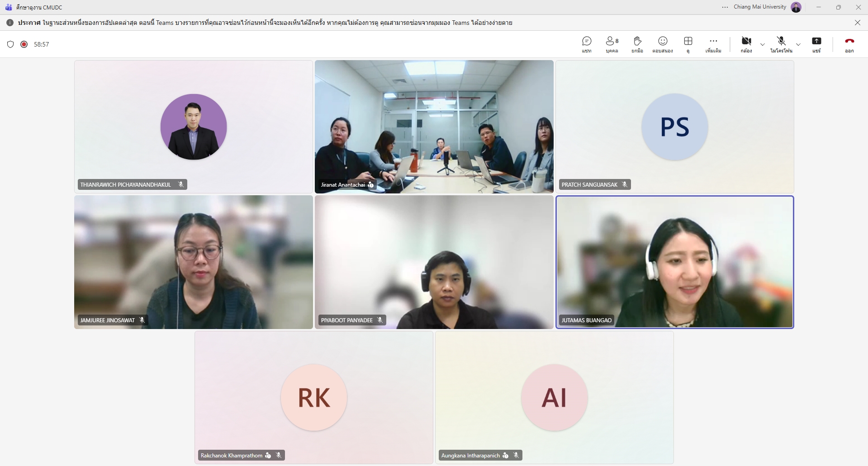
Task: Open the Chiang Mai University profile avatar
Action: click(x=796, y=7)
